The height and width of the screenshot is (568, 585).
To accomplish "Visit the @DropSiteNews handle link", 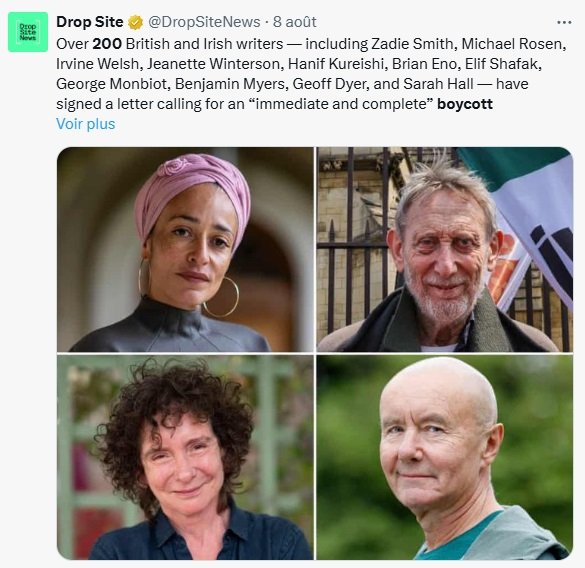I will click(204, 22).
